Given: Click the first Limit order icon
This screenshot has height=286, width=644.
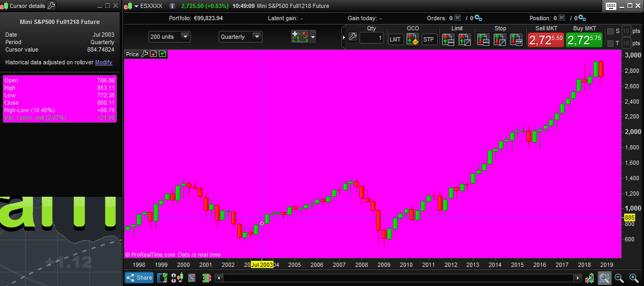Looking at the screenshot, I should pos(448,39).
